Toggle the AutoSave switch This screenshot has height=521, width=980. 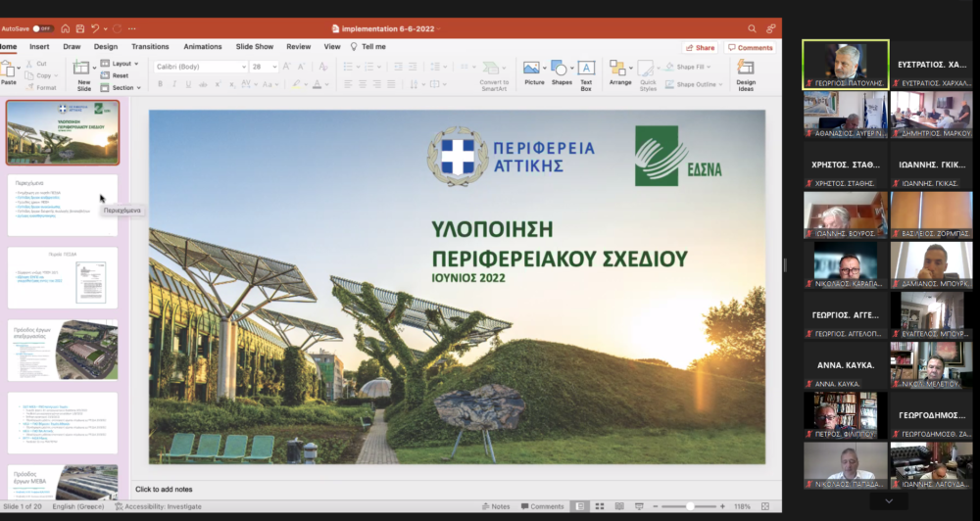[x=42, y=28]
